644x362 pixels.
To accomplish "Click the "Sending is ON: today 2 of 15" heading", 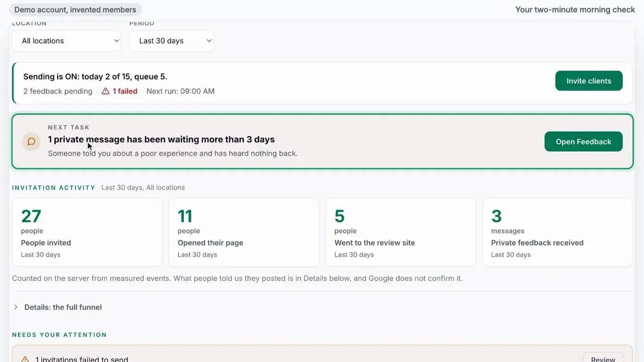I will tap(95, 76).
